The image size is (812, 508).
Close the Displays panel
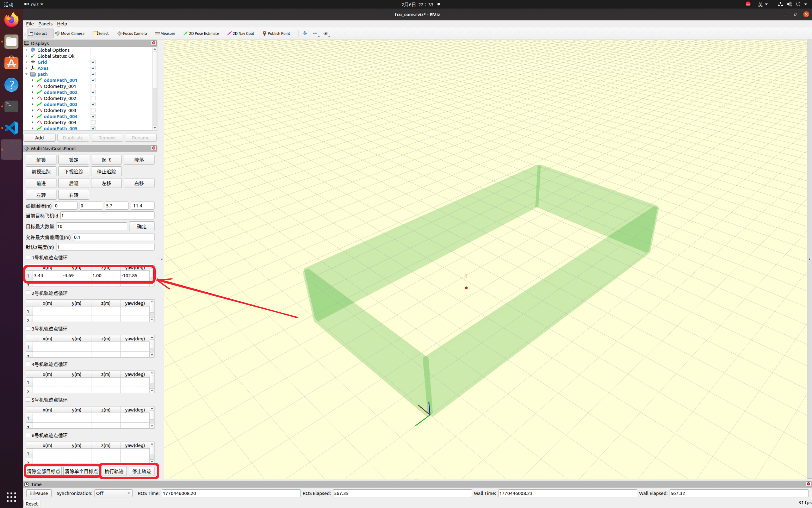click(x=154, y=43)
